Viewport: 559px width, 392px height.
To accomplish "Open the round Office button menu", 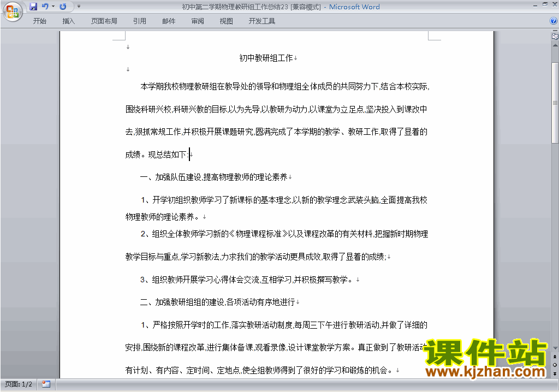I will (13, 11).
